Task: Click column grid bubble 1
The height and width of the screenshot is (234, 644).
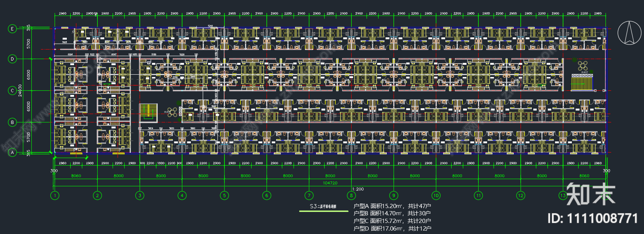Action: click(55, 195)
